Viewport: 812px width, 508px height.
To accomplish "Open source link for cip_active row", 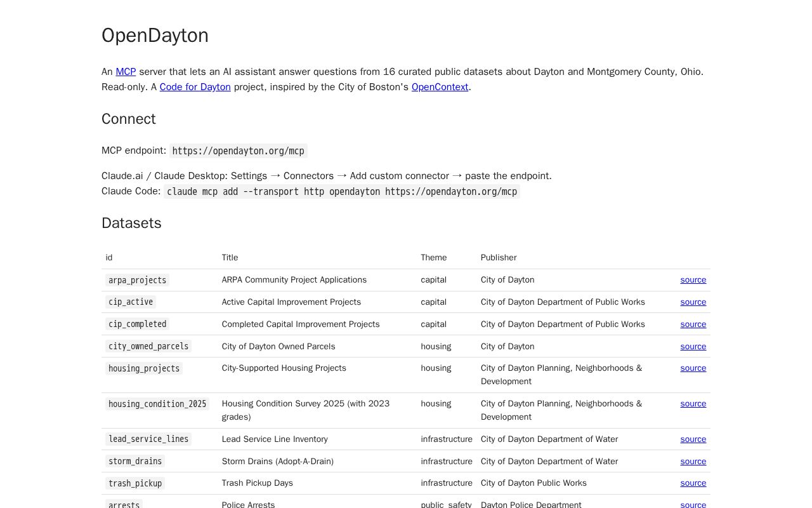I will click(x=693, y=302).
